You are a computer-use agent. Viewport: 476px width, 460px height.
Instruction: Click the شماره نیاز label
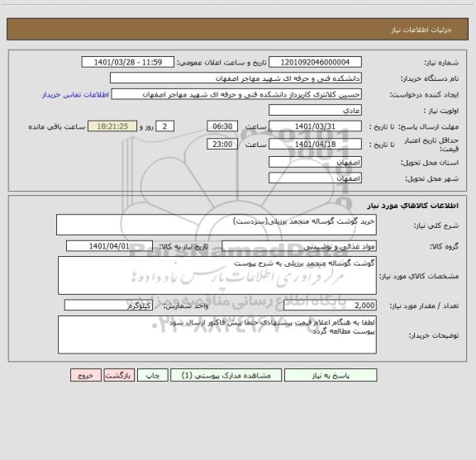click(x=441, y=63)
